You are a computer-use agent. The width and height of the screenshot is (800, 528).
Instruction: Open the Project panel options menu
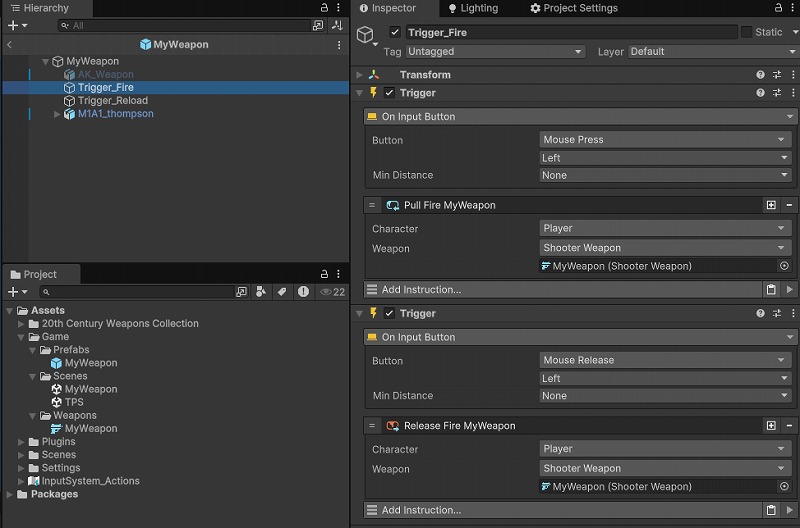coord(338,274)
